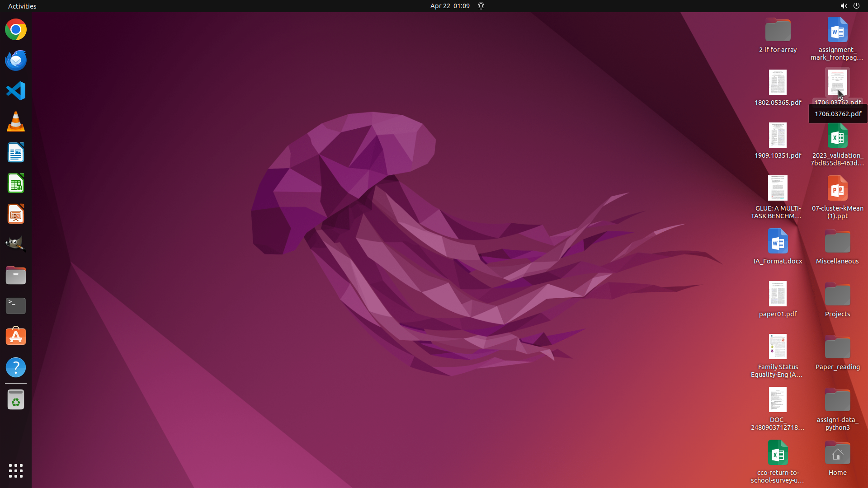This screenshot has width=868, height=488.
Task: Click the volume speaker icon
Action: coord(843,6)
